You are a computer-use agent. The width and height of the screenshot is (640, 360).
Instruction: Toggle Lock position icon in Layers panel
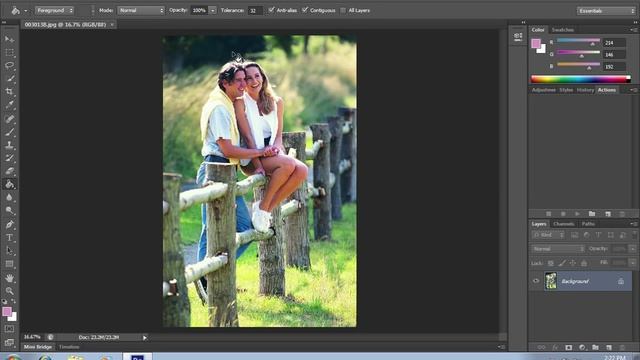(x=573, y=263)
